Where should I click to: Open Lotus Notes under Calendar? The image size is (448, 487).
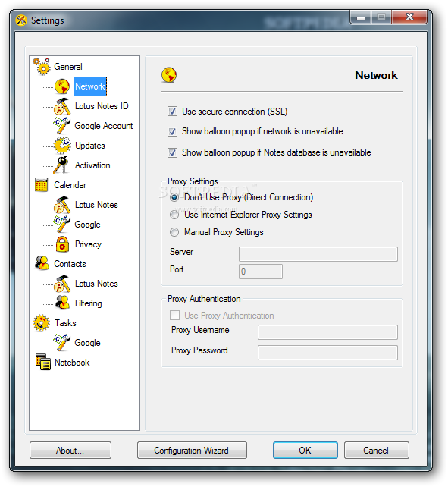point(96,205)
